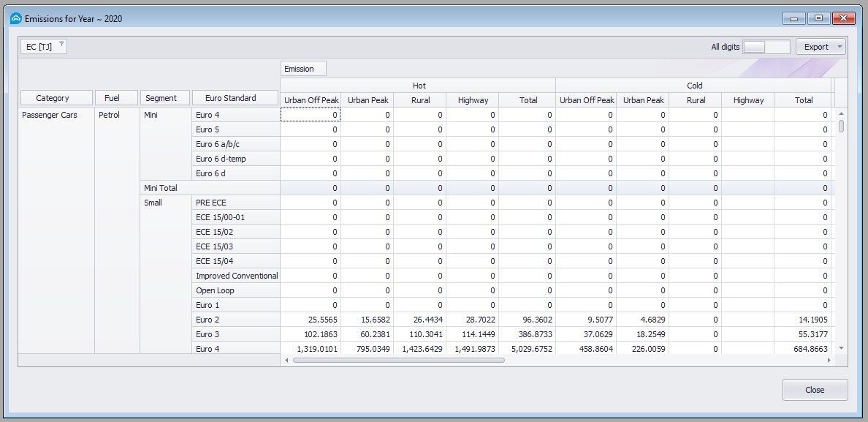This screenshot has width=868, height=422.
Task: Click the Highway header under Cold
Action: [x=747, y=100]
